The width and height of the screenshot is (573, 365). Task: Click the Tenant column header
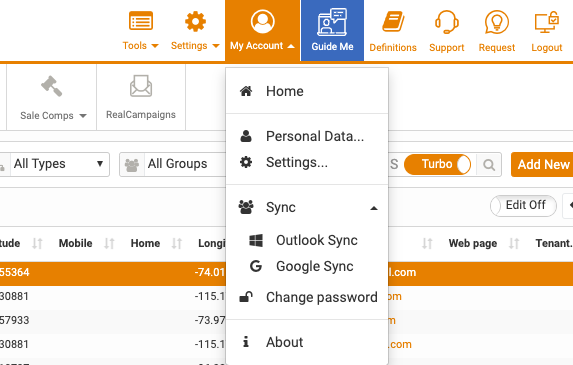click(554, 243)
